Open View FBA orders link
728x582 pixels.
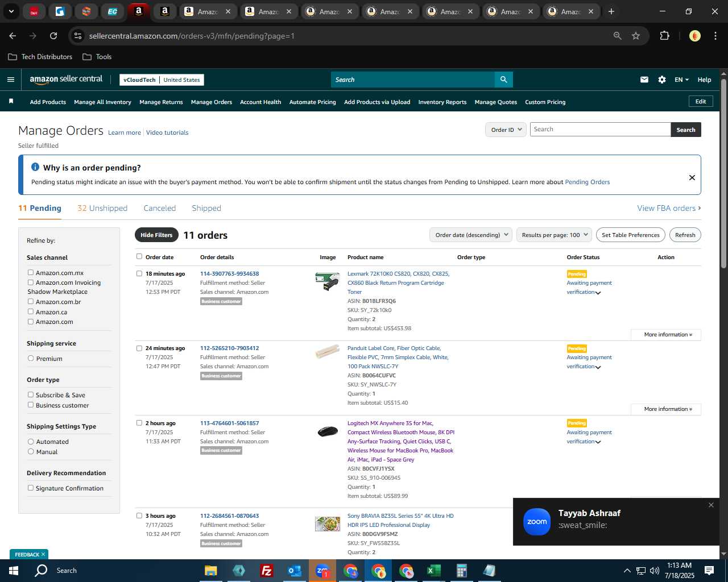669,208
